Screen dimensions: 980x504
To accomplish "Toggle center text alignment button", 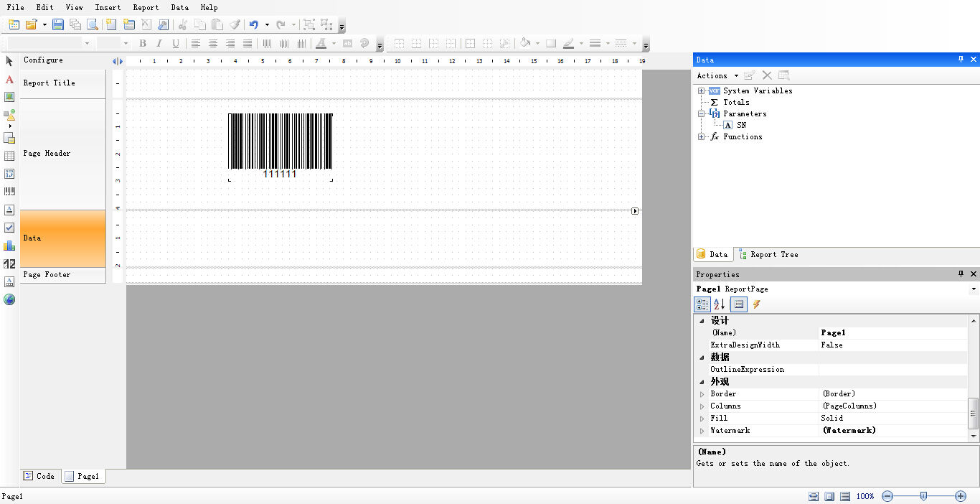I will tap(213, 43).
